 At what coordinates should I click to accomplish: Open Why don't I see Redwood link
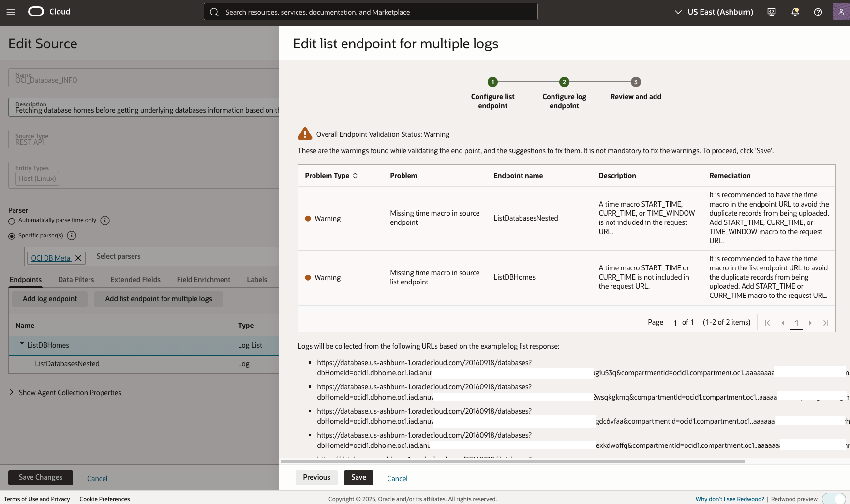point(729,499)
